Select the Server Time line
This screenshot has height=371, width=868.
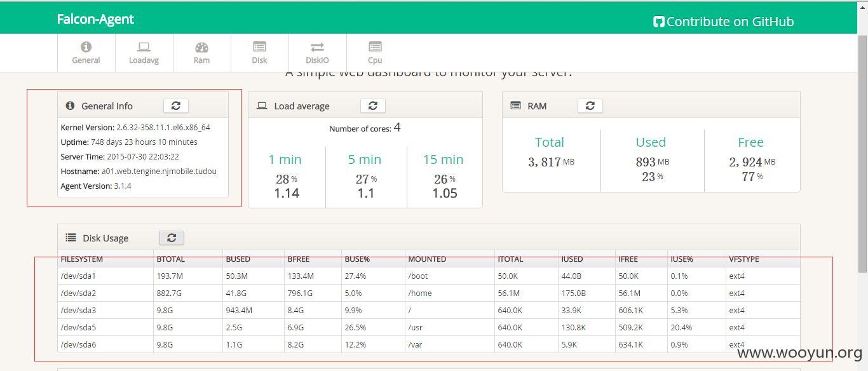click(119, 156)
